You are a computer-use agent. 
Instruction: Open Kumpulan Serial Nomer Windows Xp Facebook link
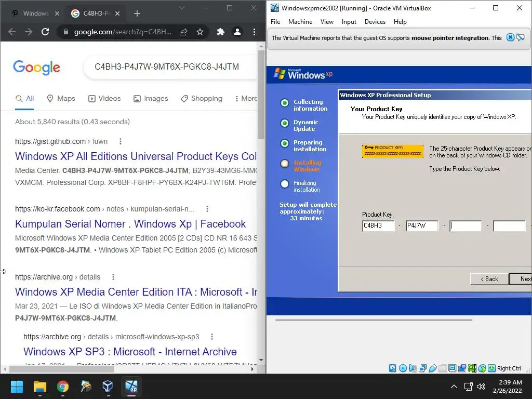coord(130,224)
